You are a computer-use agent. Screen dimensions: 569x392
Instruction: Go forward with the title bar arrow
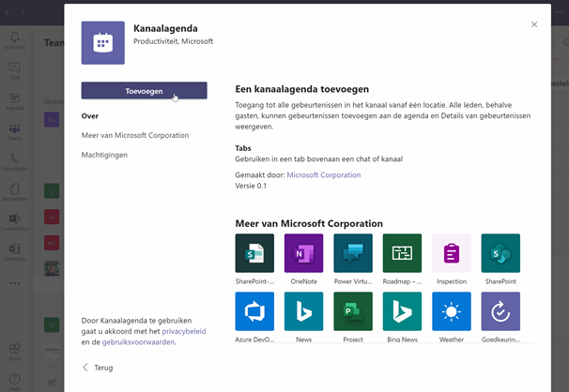point(23,13)
